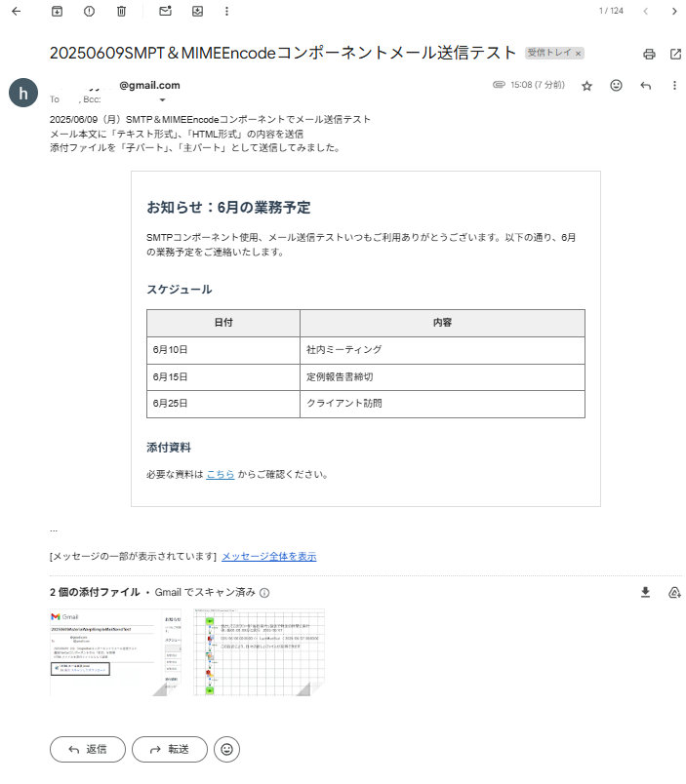Go to the older message arrow

click(x=674, y=11)
